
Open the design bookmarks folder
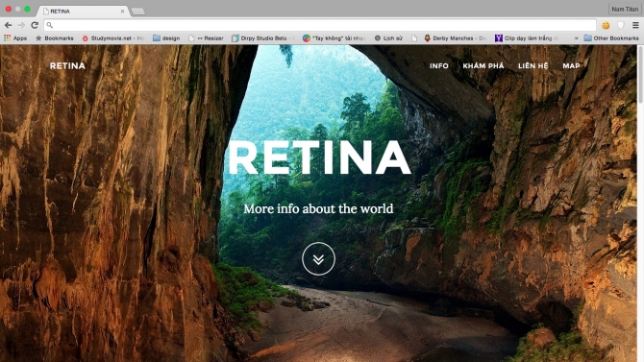click(x=166, y=38)
